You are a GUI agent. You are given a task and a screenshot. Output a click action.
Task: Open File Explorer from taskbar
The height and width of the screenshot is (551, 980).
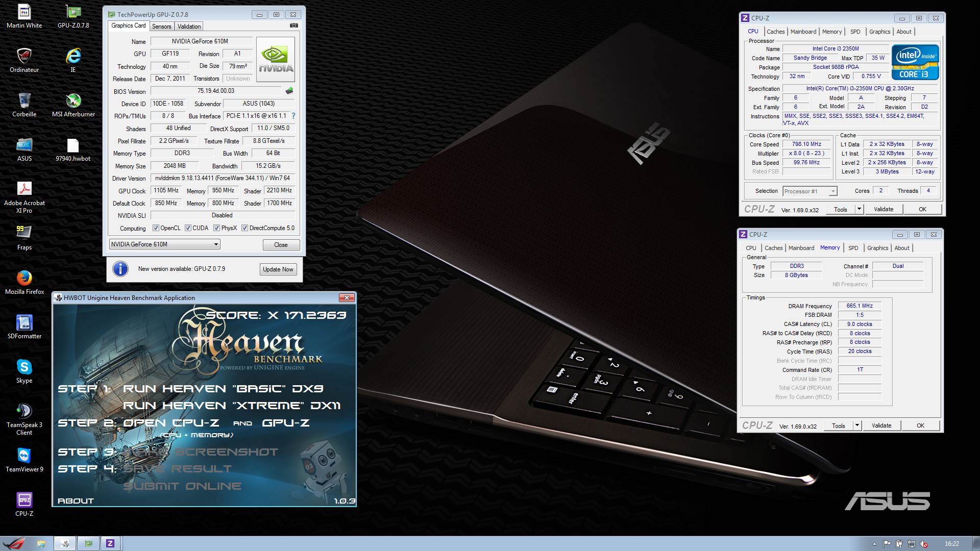[x=41, y=543]
